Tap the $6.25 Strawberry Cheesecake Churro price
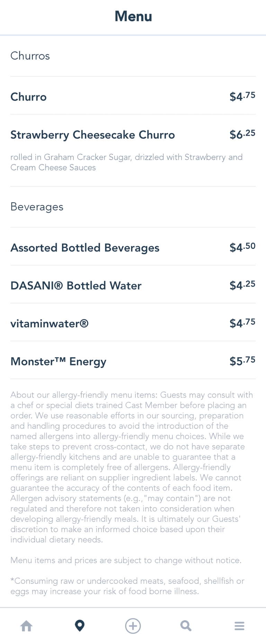 pyautogui.click(x=242, y=134)
